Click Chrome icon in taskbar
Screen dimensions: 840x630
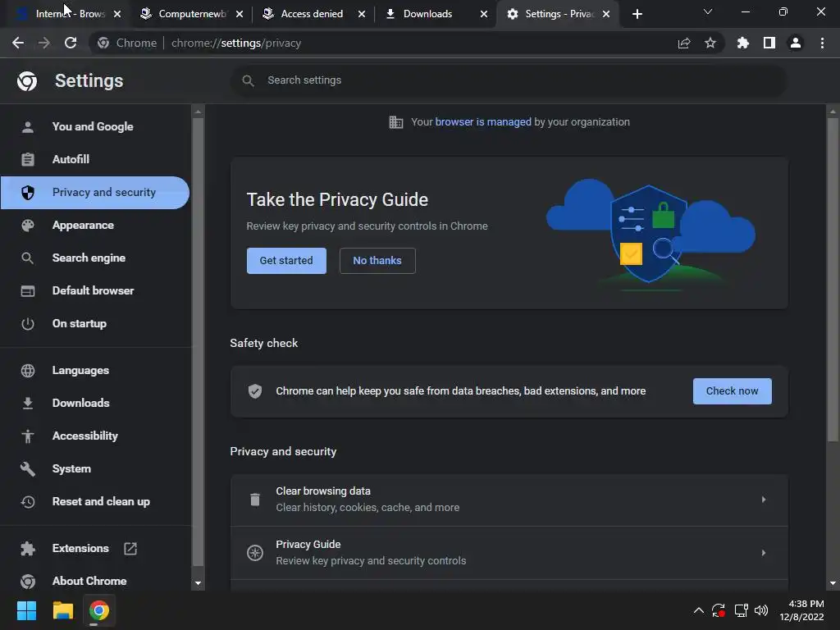point(99,610)
